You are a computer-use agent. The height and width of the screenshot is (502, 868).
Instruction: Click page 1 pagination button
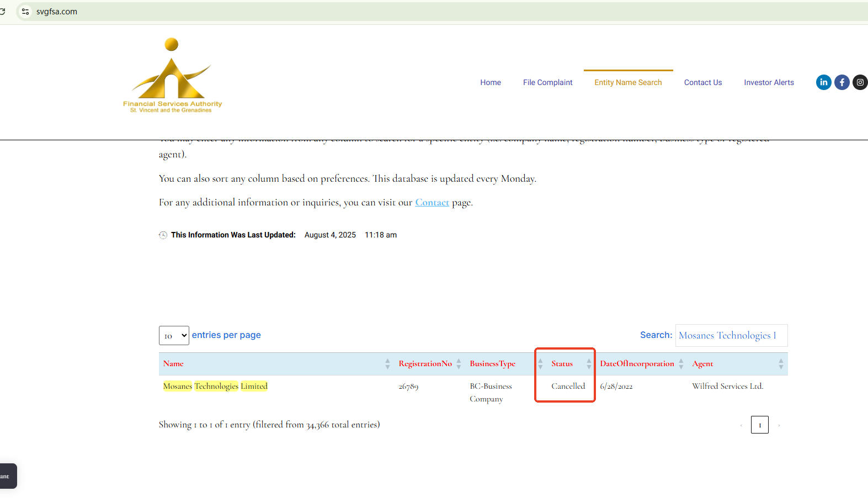[760, 425]
